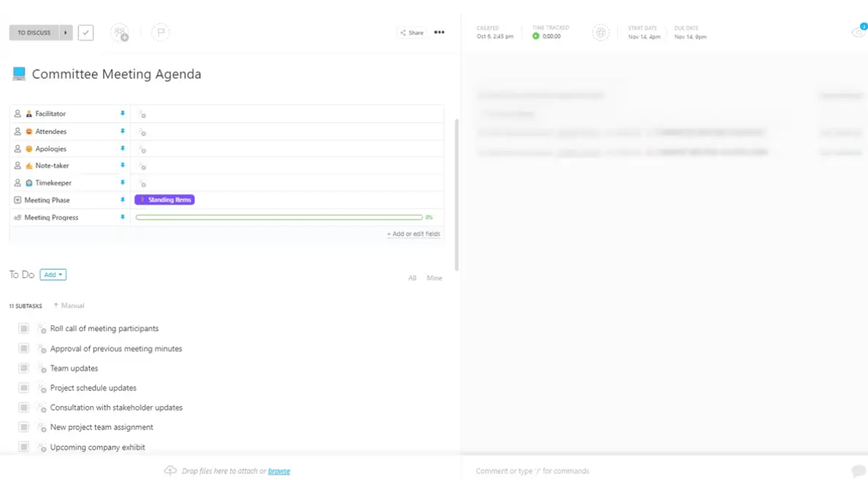Toggle status box of Consultation with stakeholder updates
The height and width of the screenshot is (480, 868).
tap(24, 408)
